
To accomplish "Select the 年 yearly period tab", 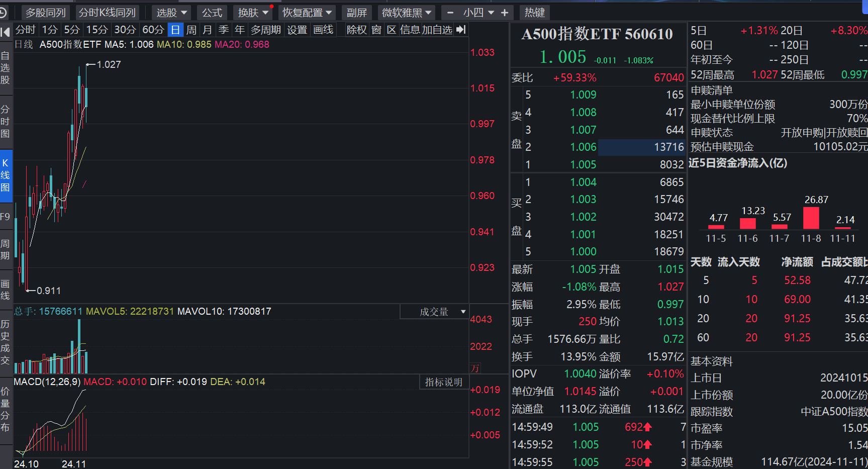I will click(x=240, y=30).
